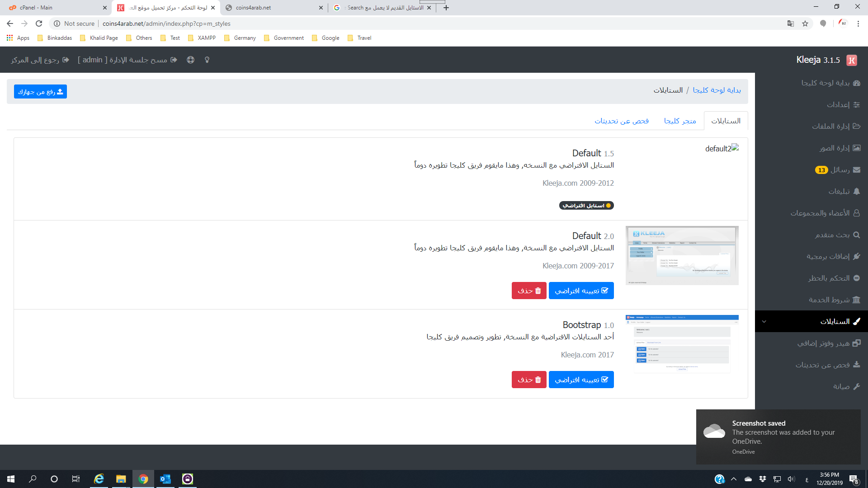The width and height of the screenshot is (868, 488).
Task: Click the globe icon in admin header
Action: pyautogui.click(x=190, y=60)
